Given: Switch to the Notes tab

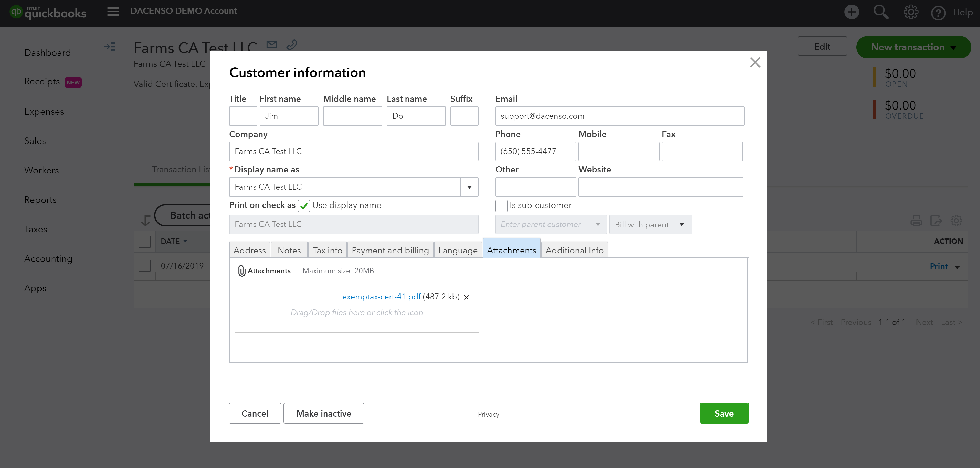Looking at the screenshot, I should 289,250.
